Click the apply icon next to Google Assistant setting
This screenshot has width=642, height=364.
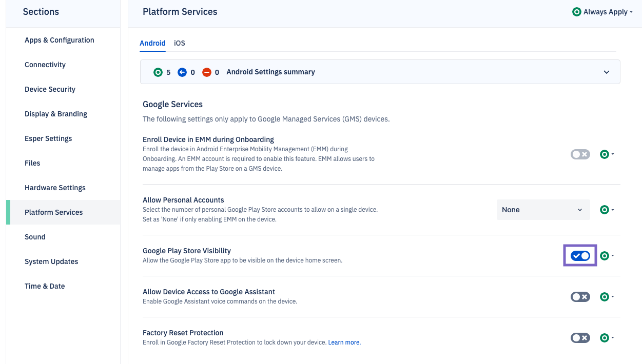click(x=604, y=296)
